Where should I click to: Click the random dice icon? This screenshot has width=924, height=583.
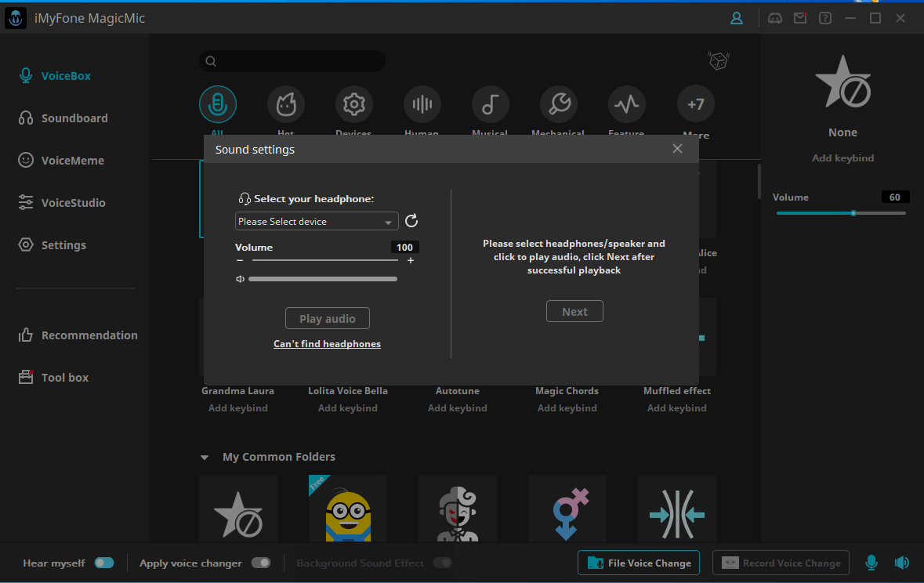(x=719, y=60)
